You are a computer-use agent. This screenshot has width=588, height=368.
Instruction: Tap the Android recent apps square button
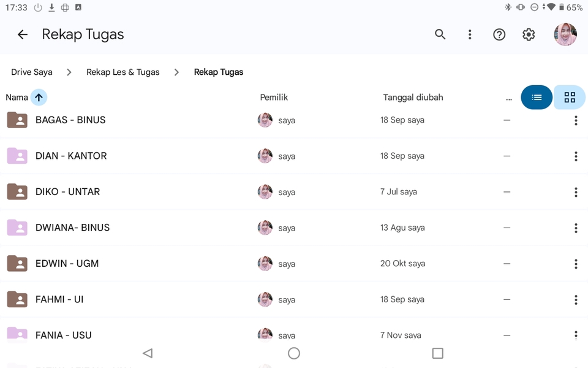[x=437, y=353]
